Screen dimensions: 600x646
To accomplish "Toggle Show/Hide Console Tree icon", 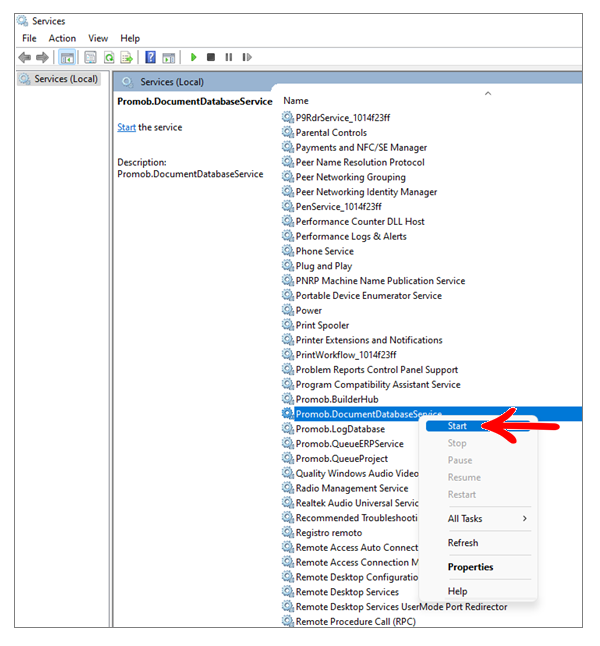I will (67, 57).
